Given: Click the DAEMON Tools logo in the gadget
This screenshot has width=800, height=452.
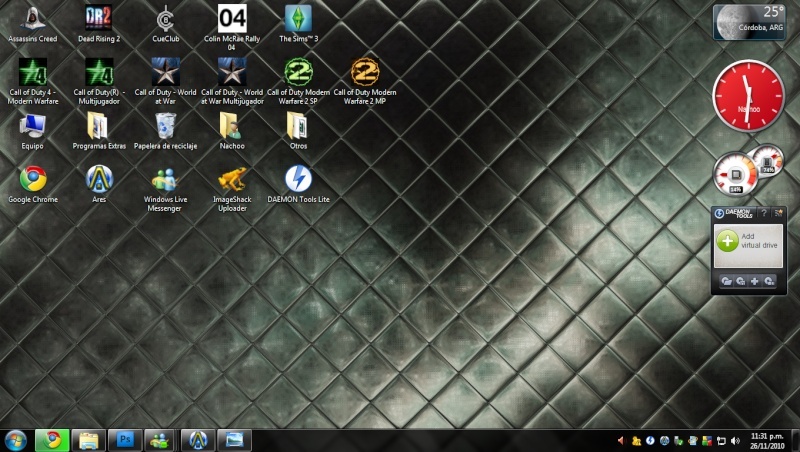Looking at the screenshot, I should click(x=734, y=213).
